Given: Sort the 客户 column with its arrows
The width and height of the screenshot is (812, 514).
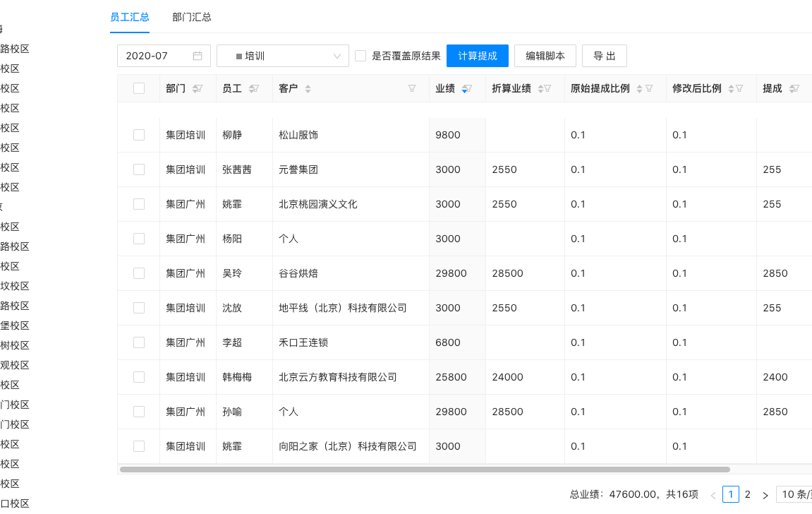Looking at the screenshot, I should (x=308, y=88).
